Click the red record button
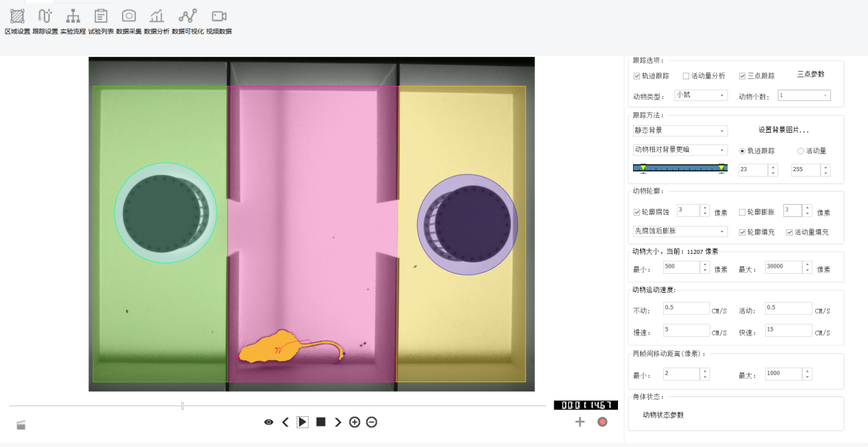 [x=602, y=422]
